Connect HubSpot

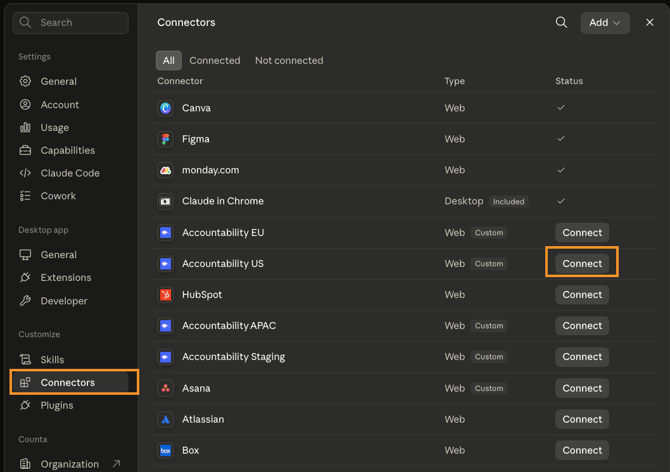tap(582, 295)
